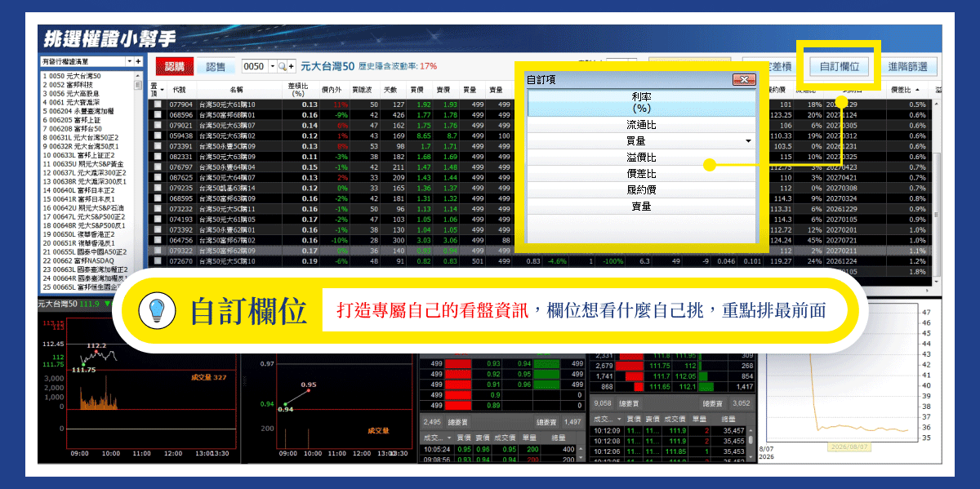
Task: Click the 總委買 label showing 9,058
Action: [630, 403]
